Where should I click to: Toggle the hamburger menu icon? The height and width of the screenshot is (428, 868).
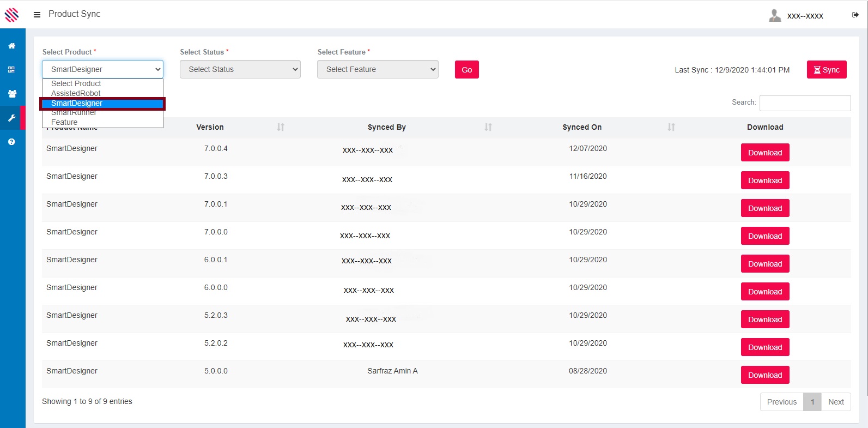coord(37,15)
